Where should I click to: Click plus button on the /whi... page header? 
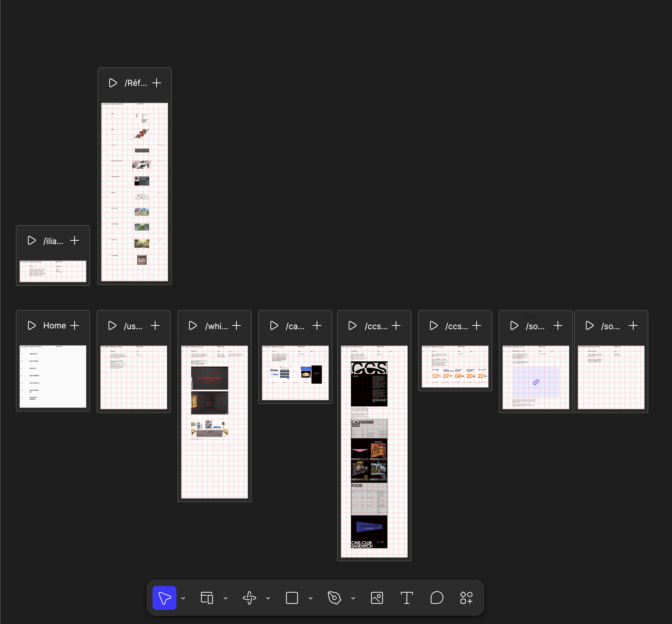pyautogui.click(x=236, y=326)
